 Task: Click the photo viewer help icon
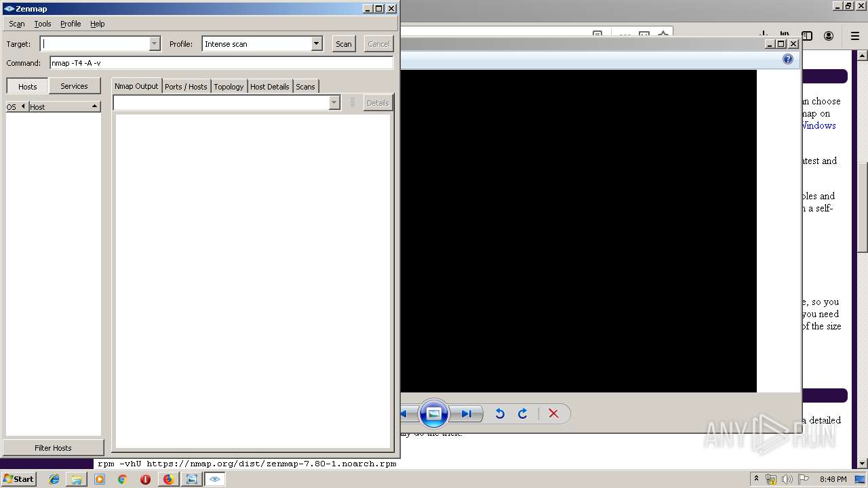coord(788,59)
